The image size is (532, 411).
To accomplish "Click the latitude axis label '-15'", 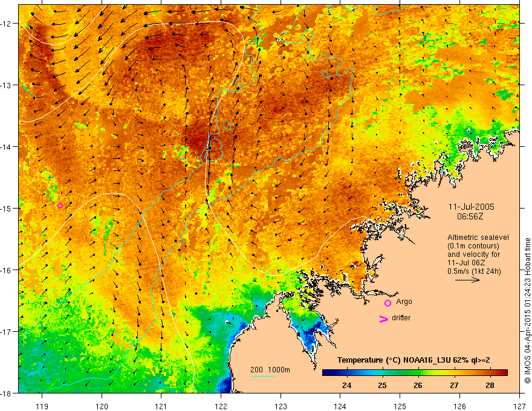I will click(6, 208).
